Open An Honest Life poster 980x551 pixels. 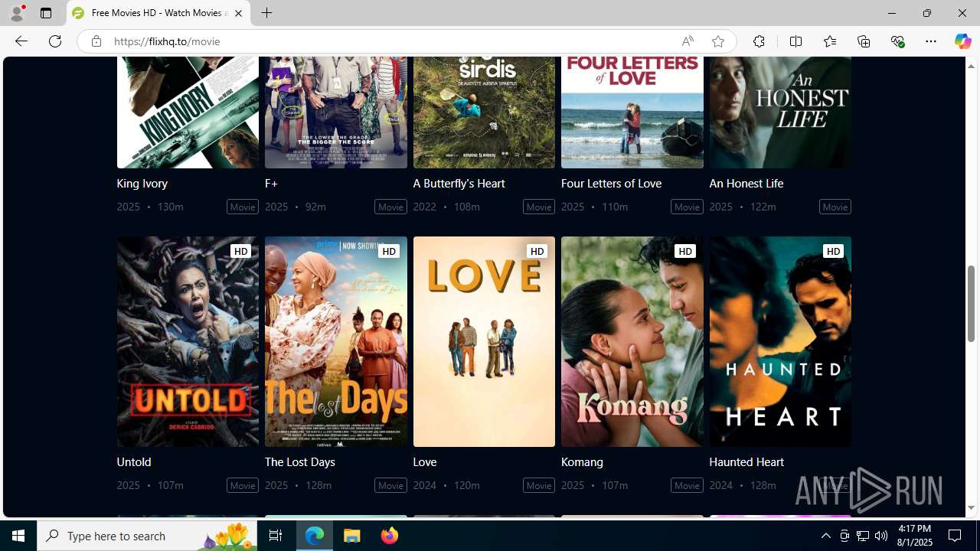point(780,112)
